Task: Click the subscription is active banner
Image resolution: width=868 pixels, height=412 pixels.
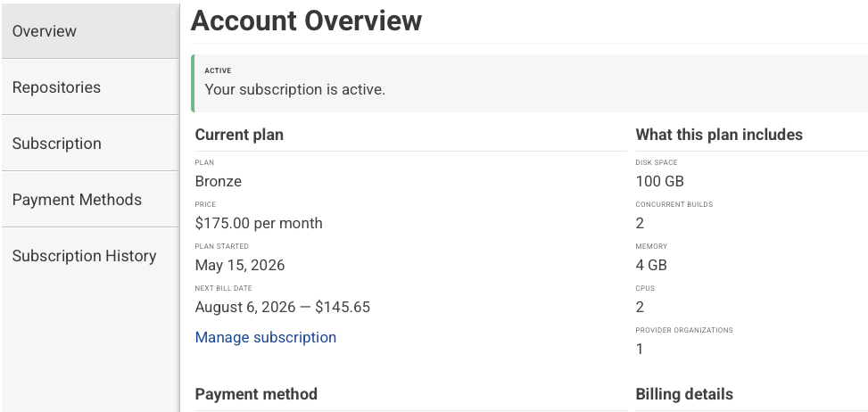Action: click(529, 84)
